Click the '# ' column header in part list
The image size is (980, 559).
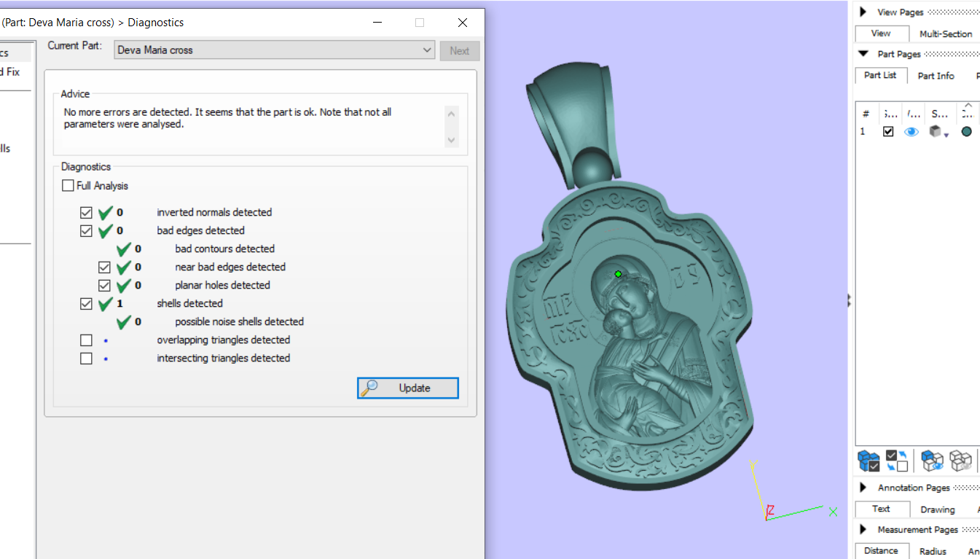(x=866, y=114)
